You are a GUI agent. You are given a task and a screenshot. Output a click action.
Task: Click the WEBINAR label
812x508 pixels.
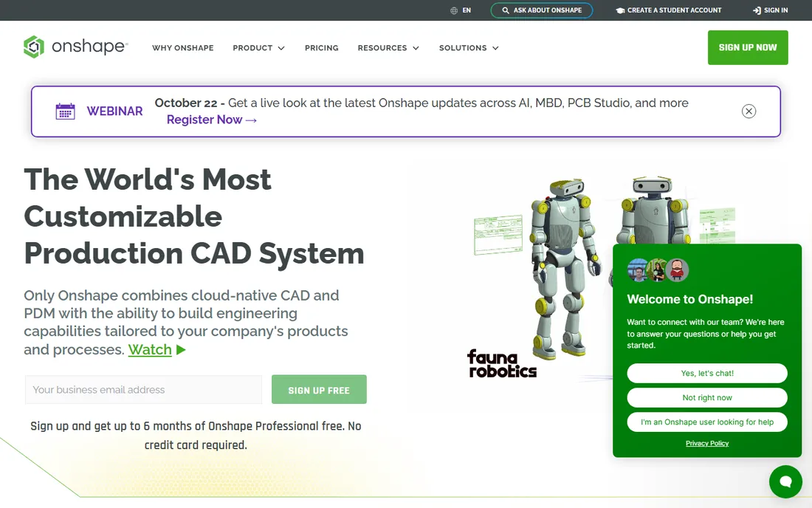pos(114,111)
